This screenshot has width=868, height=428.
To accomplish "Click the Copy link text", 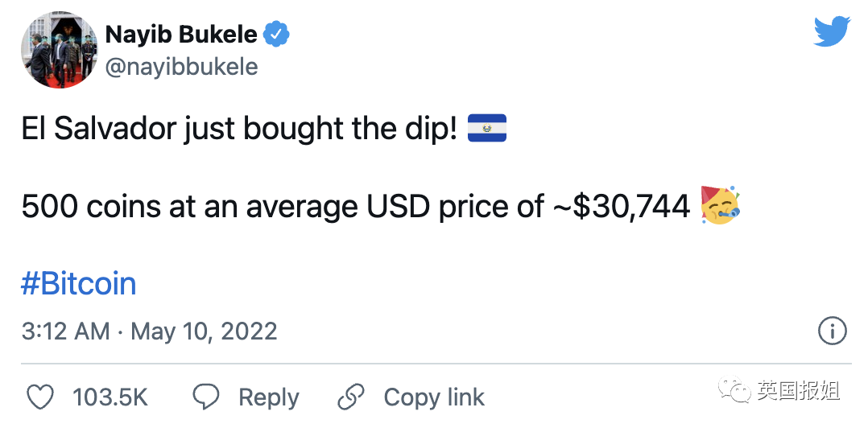I will point(434,397).
